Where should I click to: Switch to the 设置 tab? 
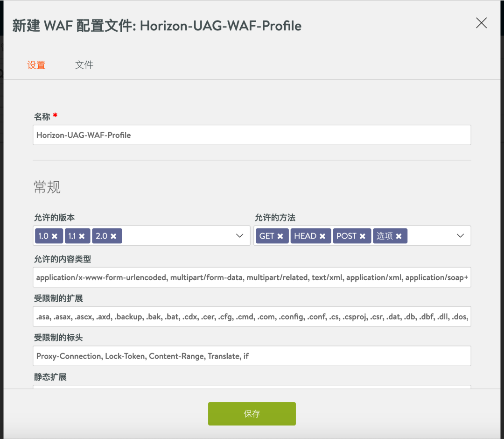click(36, 65)
